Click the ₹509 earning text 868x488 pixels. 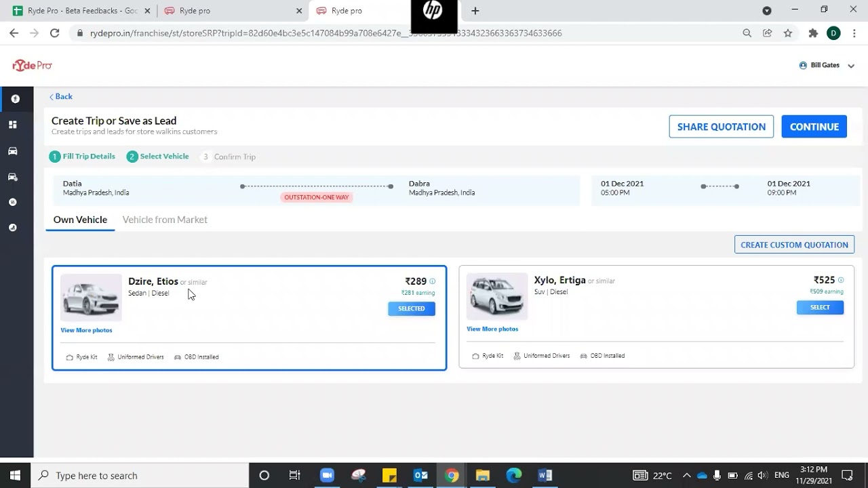click(x=827, y=291)
